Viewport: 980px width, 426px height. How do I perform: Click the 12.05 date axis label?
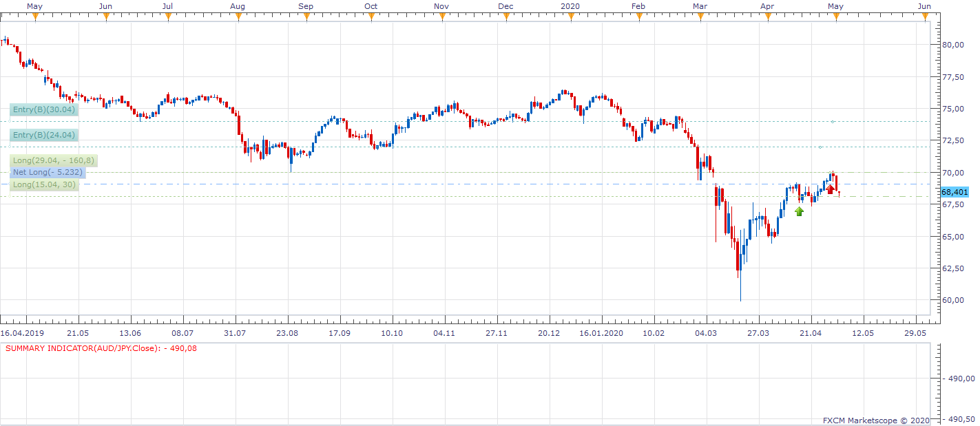863,333
